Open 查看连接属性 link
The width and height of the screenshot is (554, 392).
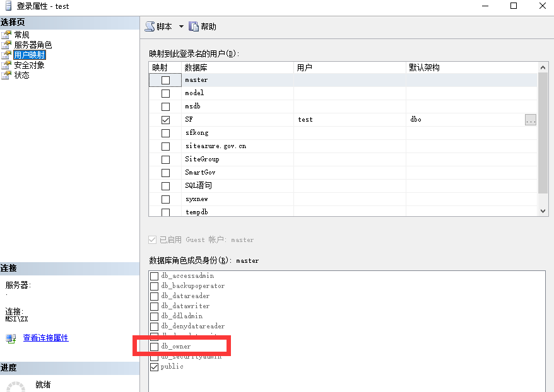coord(45,338)
